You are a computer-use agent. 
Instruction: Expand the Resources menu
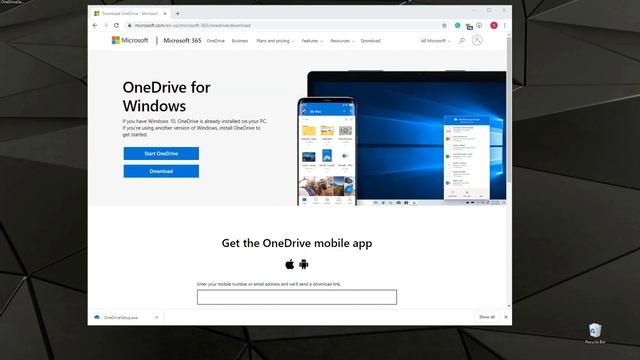pyautogui.click(x=342, y=41)
